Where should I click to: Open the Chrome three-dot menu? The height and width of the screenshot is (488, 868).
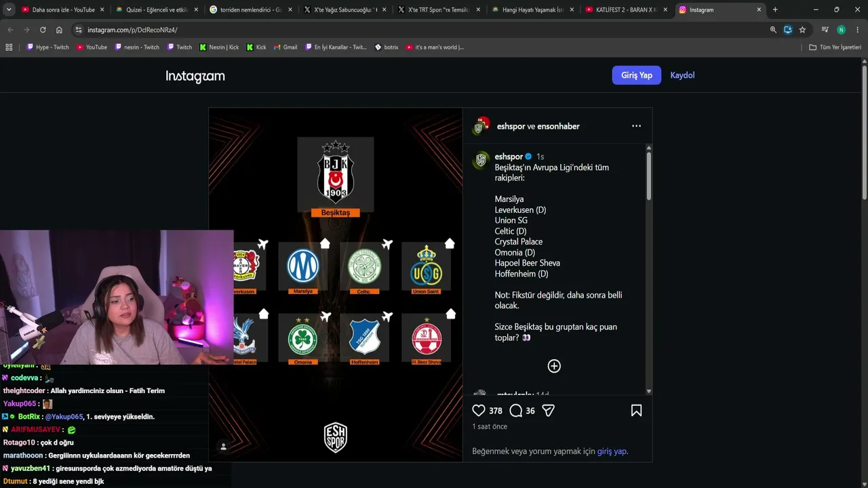tap(857, 30)
